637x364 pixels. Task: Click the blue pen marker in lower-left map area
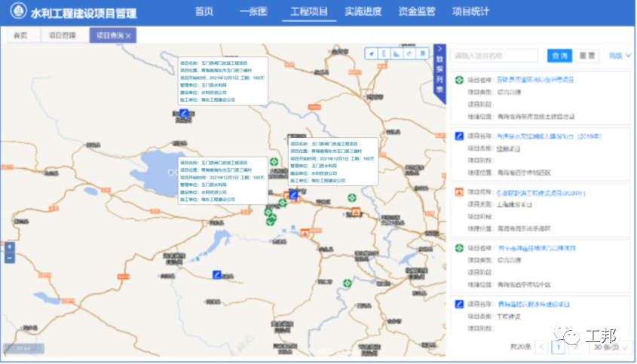(217, 274)
